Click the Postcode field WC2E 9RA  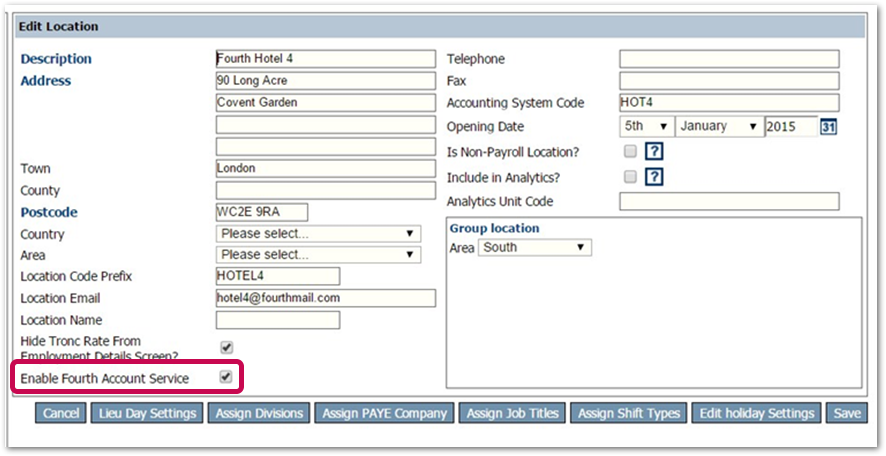coord(262,212)
